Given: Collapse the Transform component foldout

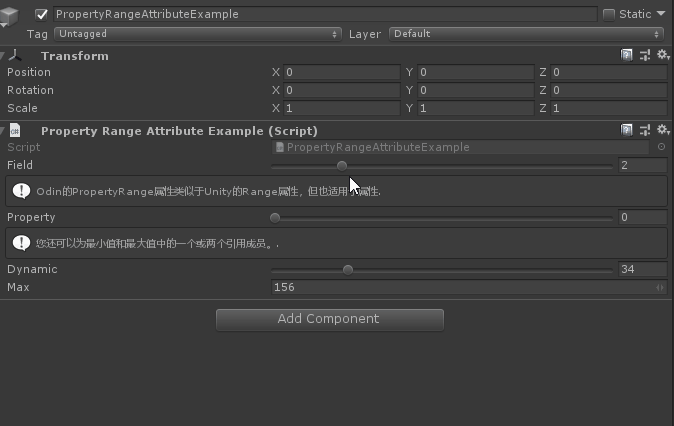Looking at the screenshot, I should (x=5, y=56).
